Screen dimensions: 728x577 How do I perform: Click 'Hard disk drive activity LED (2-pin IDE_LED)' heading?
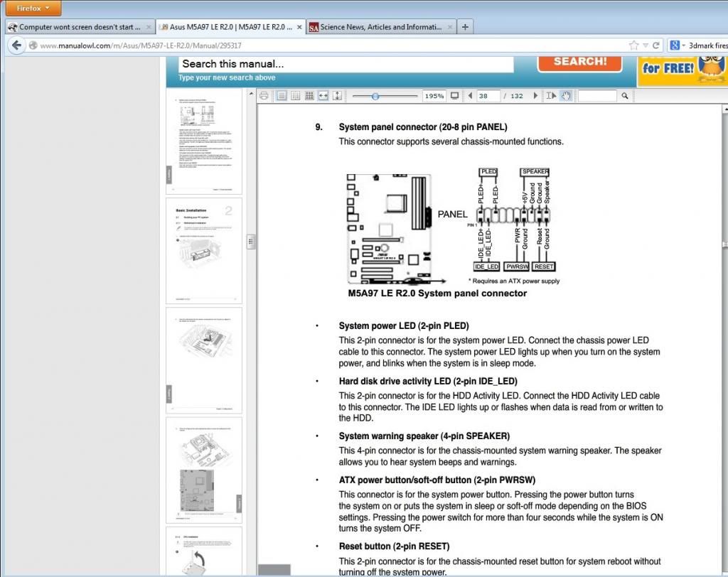tap(427, 381)
